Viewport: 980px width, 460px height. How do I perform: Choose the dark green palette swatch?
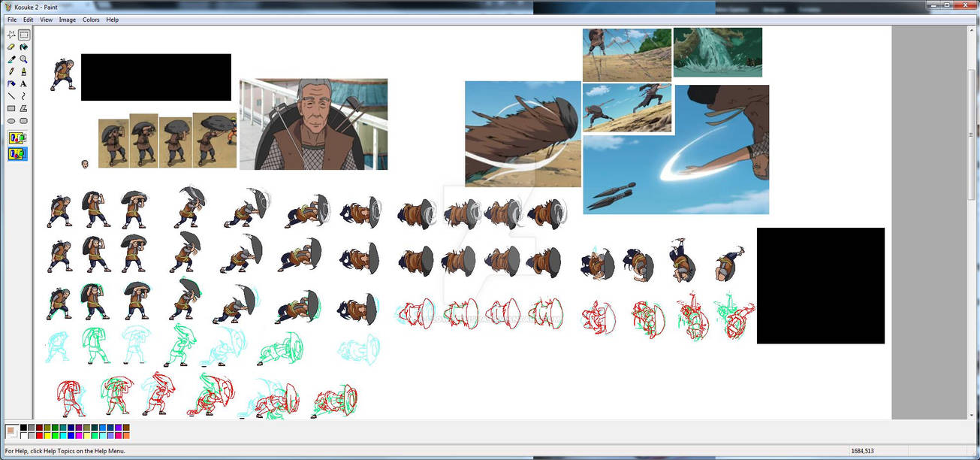[x=55, y=428]
